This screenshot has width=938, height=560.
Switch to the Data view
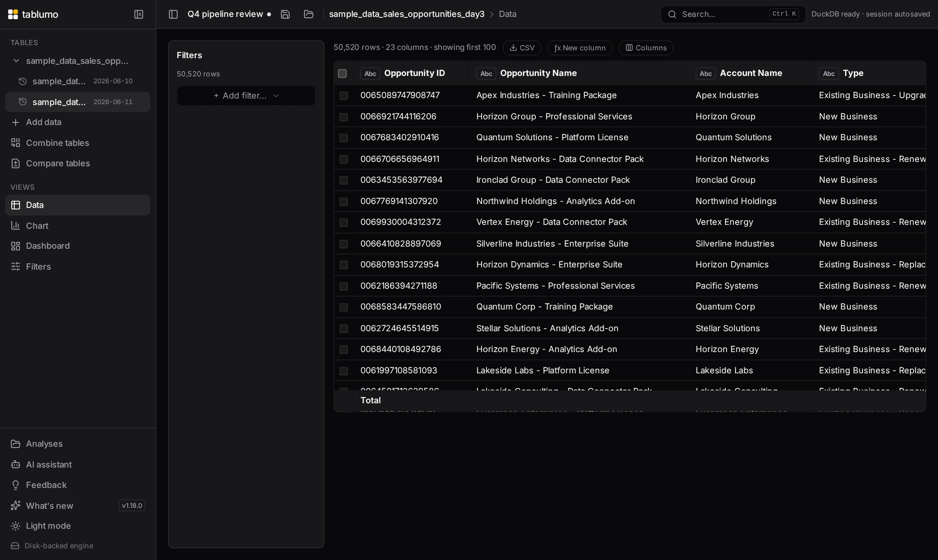pos(78,205)
